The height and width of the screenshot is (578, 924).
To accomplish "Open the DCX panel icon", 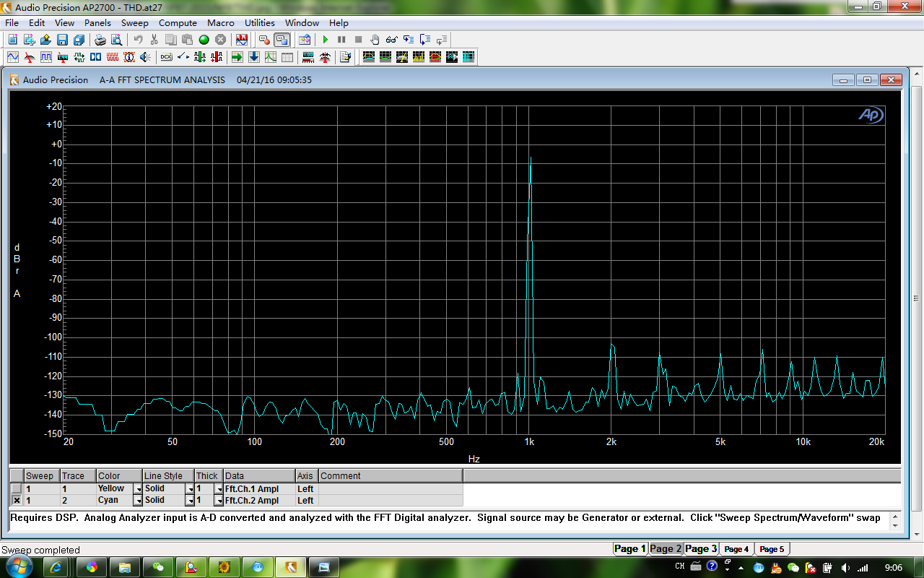I will click(x=166, y=57).
